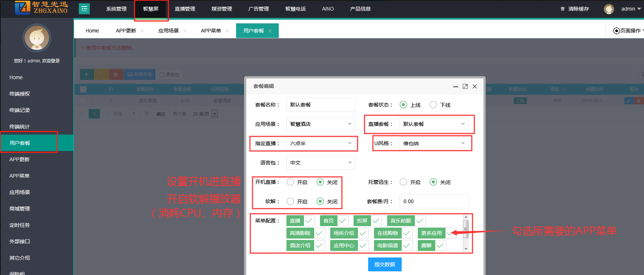This screenshot has height=275, width=644.
Task: Click the sidebar collapse menu icon
Action: [x=84, y=9]
